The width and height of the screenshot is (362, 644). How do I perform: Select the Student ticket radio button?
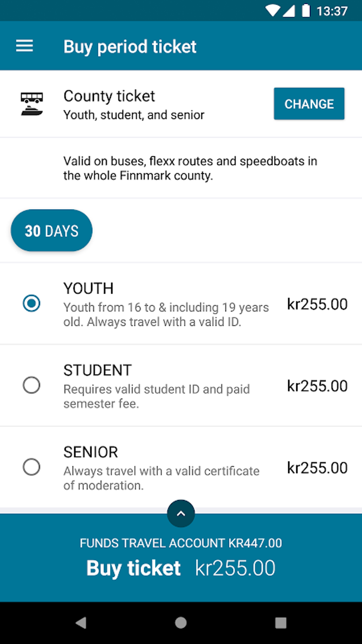coord(32,385)
